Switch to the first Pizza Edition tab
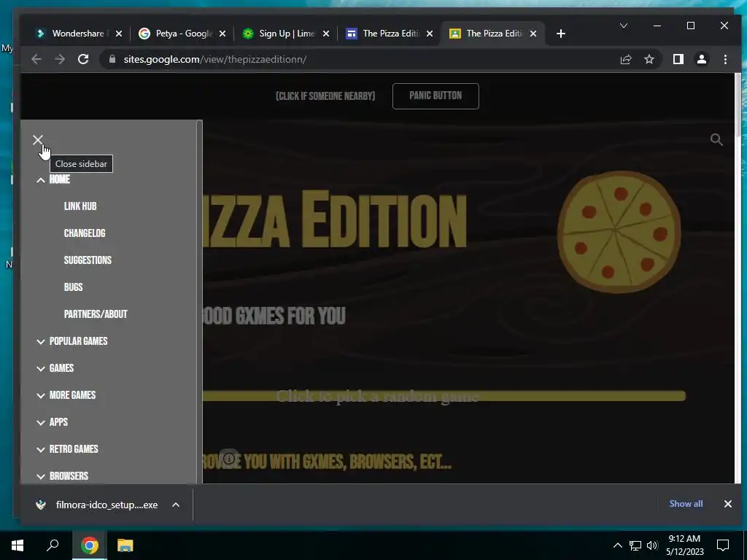Viewport: 747px width, 560px height. [x=391, y=34]
